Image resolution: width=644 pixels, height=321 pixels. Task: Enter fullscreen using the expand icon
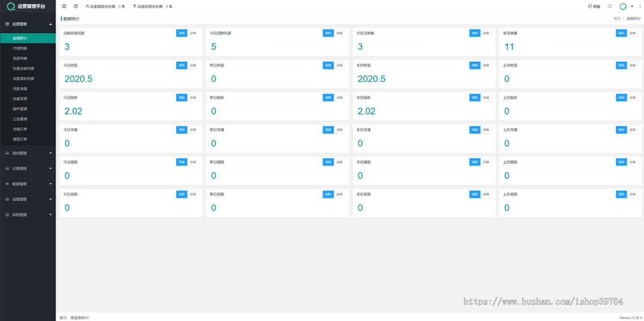(x=610, y=6)
